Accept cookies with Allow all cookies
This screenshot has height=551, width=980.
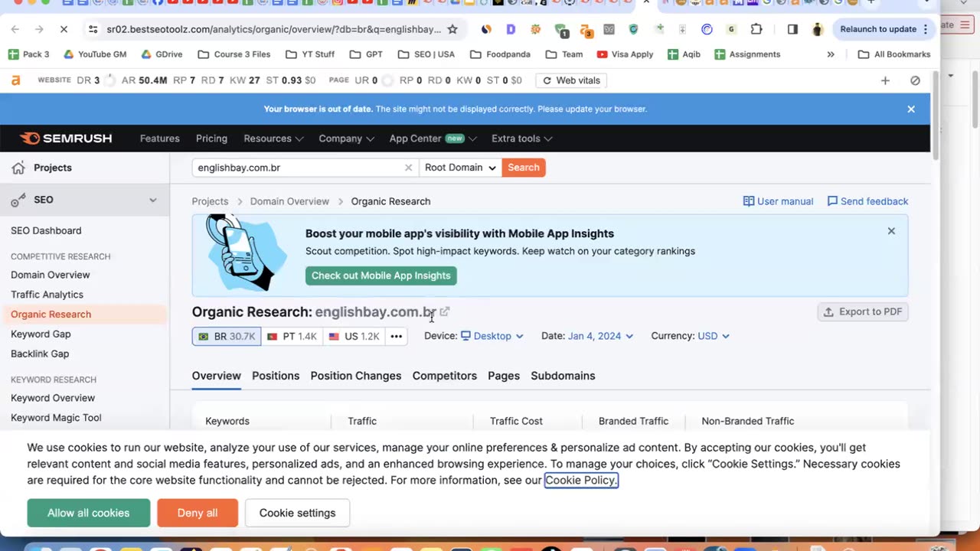coord(89,513)
